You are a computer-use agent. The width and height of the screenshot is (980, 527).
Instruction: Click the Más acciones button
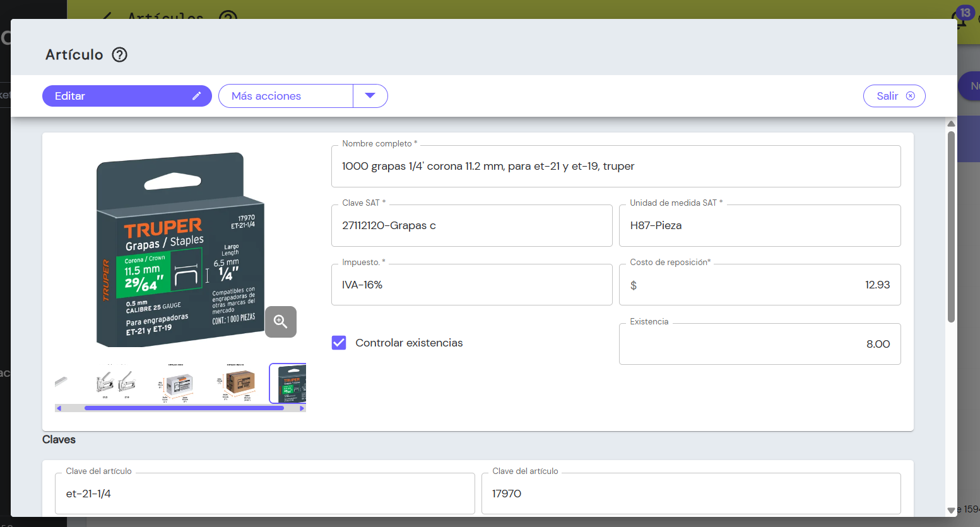click(286, 96)
